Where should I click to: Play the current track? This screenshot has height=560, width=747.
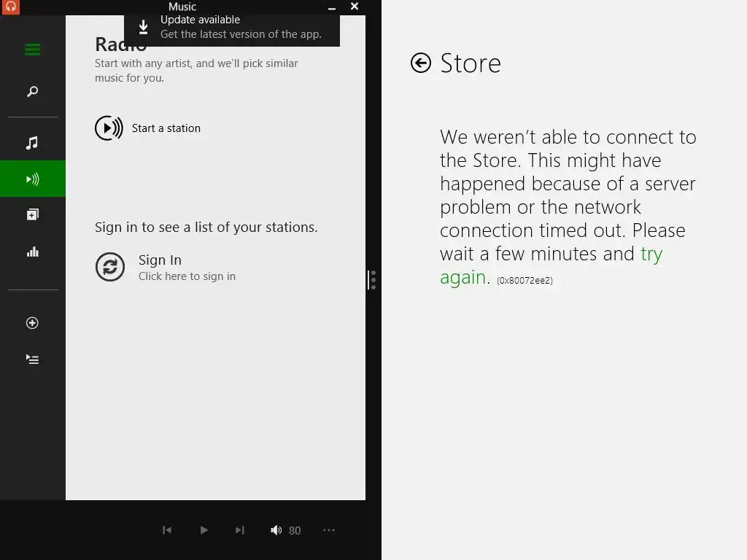pos(204,530)
